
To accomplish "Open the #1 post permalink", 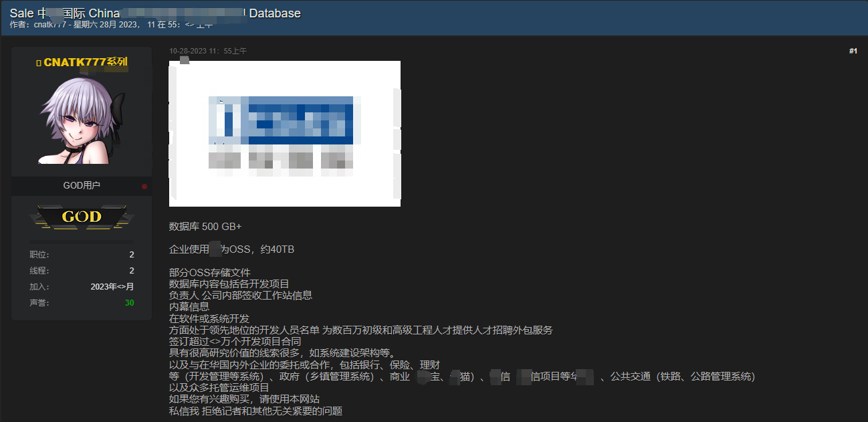I will tap(853, 51).
